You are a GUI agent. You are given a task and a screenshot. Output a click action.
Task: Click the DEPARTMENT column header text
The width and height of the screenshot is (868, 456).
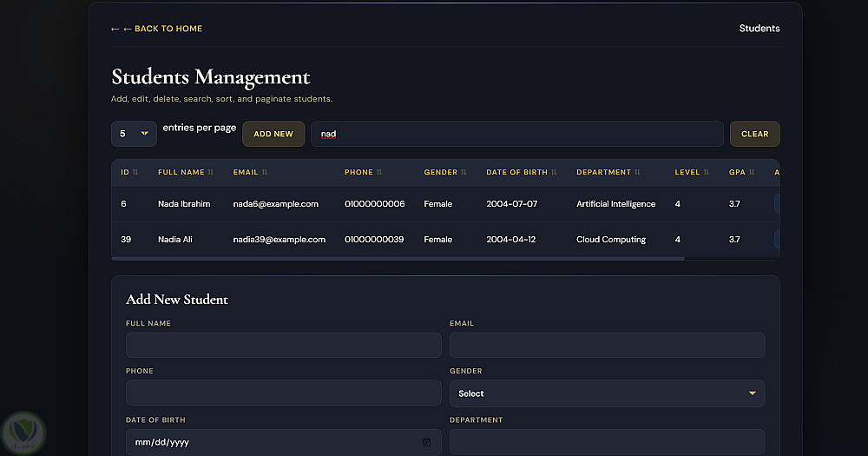[604, 172]
